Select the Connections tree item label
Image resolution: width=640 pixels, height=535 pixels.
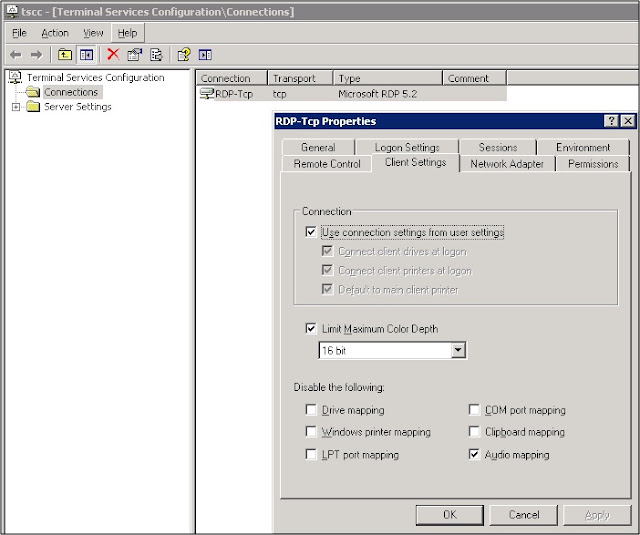71,92
